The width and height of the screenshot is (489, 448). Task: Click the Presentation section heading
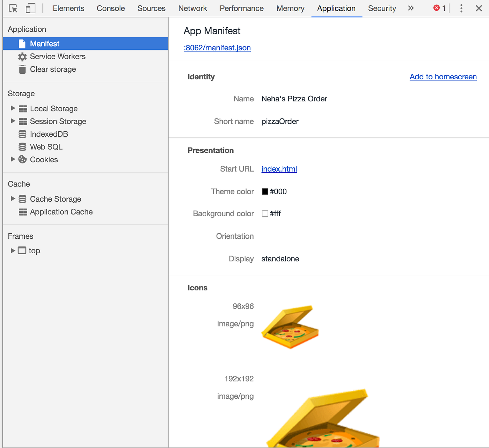tap(211, 151)
